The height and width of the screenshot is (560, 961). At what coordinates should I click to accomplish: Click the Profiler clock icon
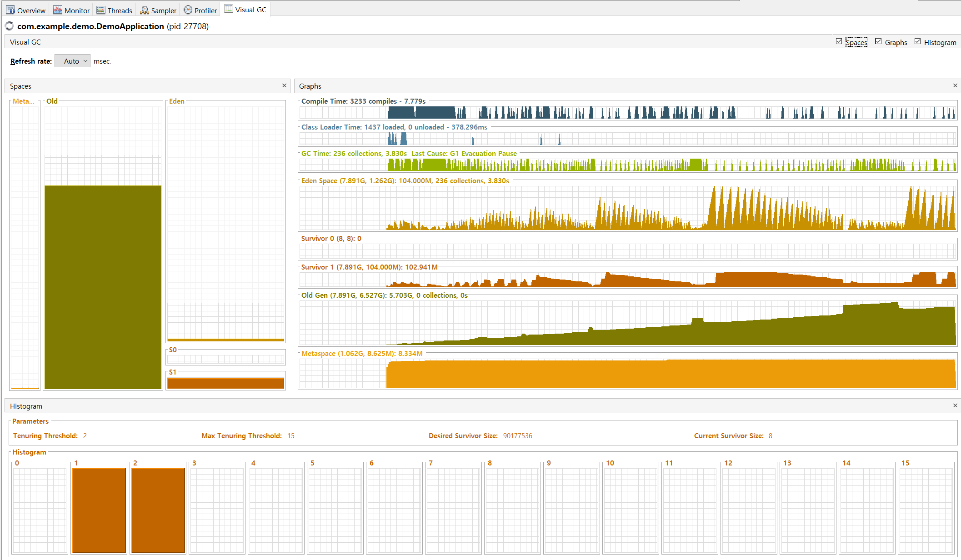[188, 10]
